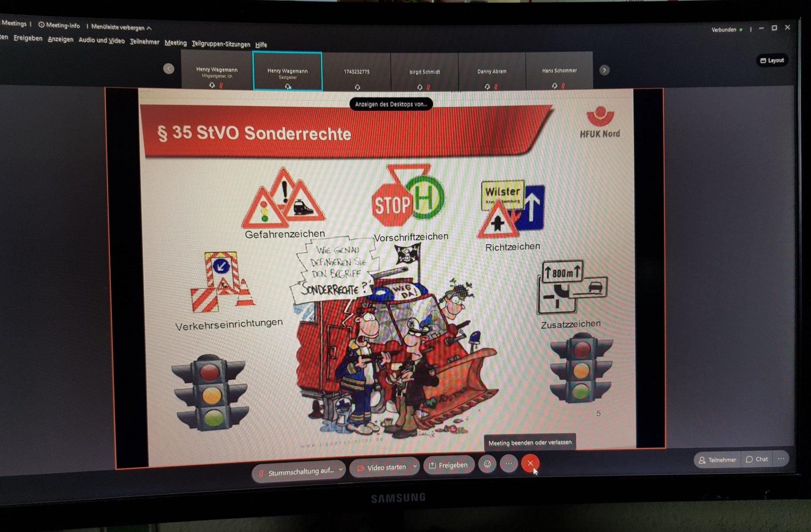Open the Hilfe menu

[261, 45]
